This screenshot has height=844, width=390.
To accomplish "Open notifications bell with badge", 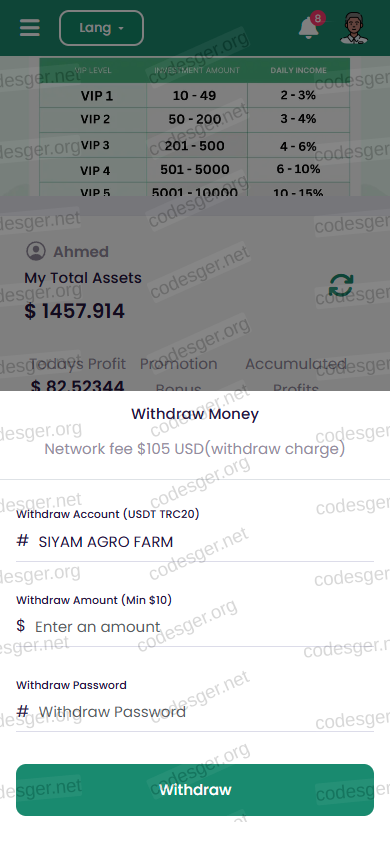I will [x=311, y=26].
